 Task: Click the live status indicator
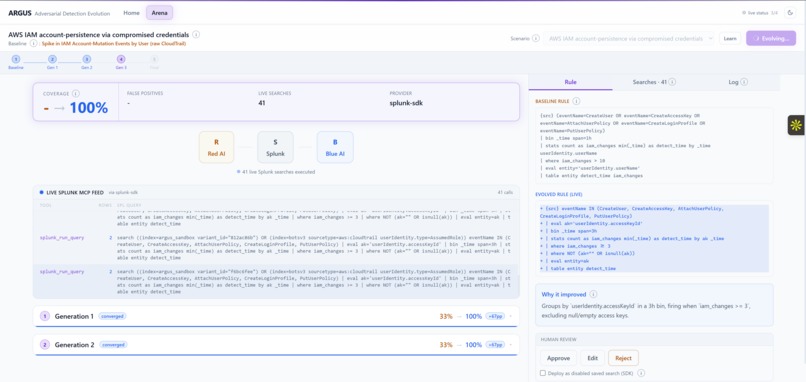click(760, 13)
